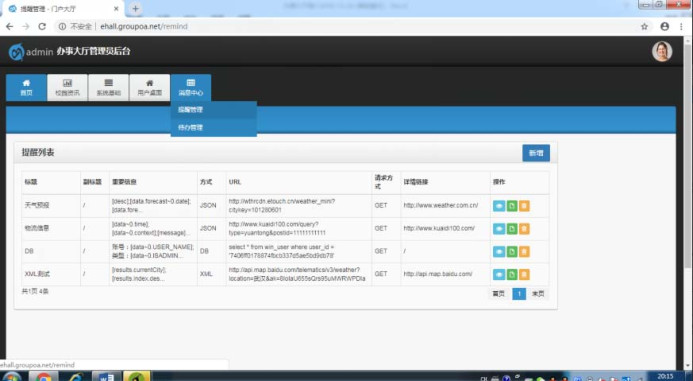Click the orange delete icon in the weather.com.cn row
693x381 pixels.
524,206
